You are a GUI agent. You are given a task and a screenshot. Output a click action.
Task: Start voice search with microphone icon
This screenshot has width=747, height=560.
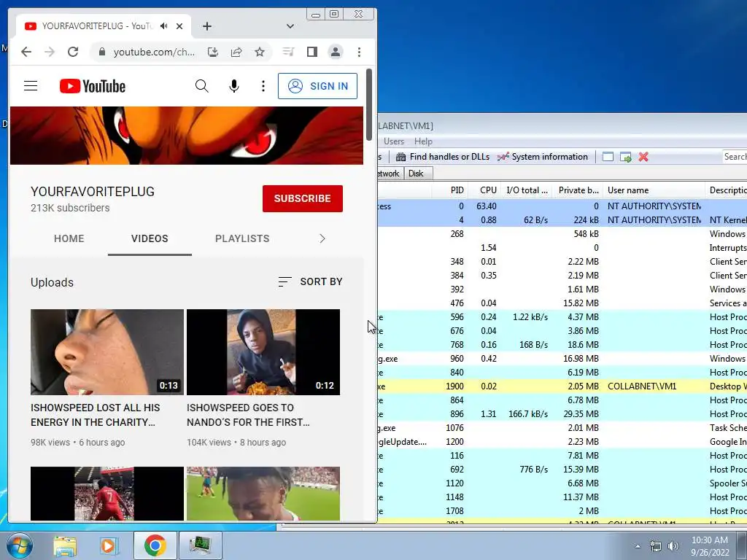[x=234, y=86]
